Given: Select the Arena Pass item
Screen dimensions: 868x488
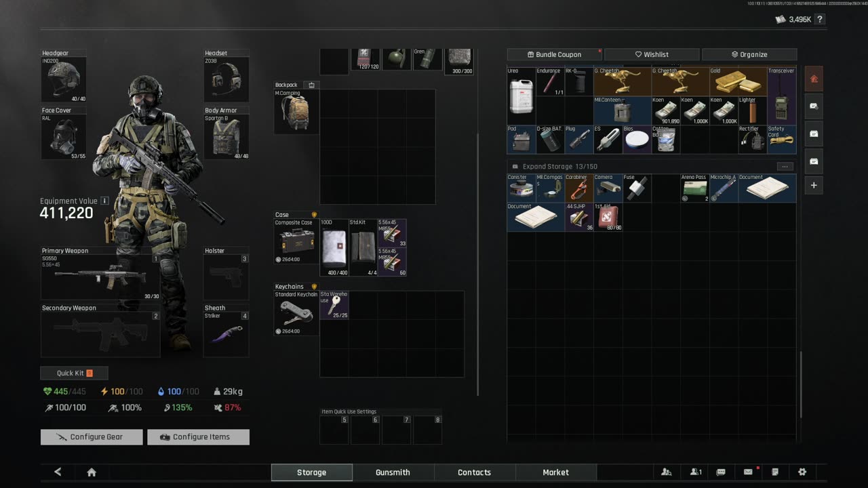Looking at the screenshot, I should tap(694, 188).
